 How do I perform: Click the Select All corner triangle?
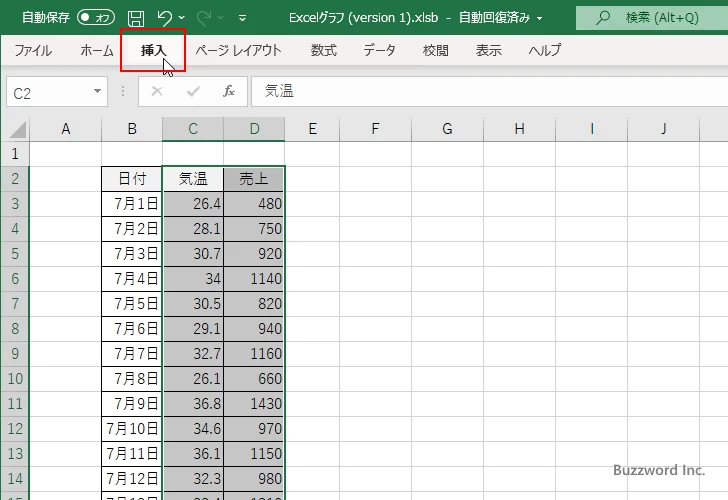(17, 130)
